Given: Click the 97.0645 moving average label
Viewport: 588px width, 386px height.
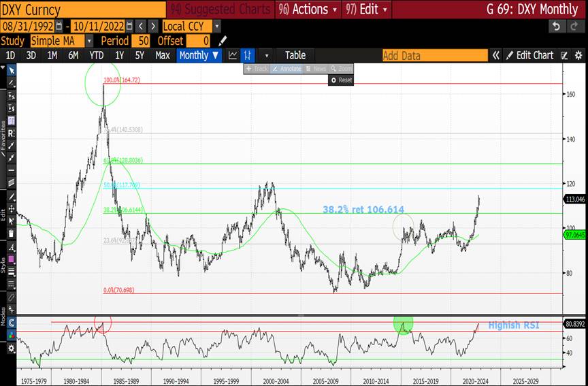Looking at the screenshot, I should pos(575,235).
